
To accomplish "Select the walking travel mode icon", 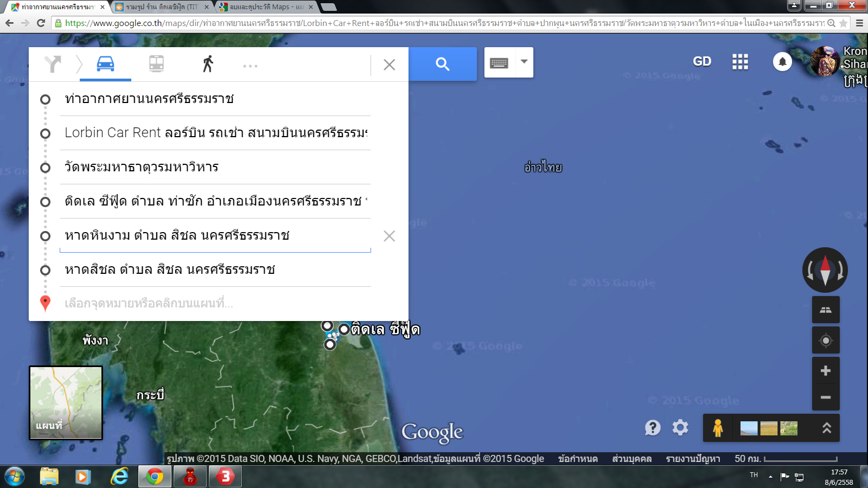I will (208, 64).
